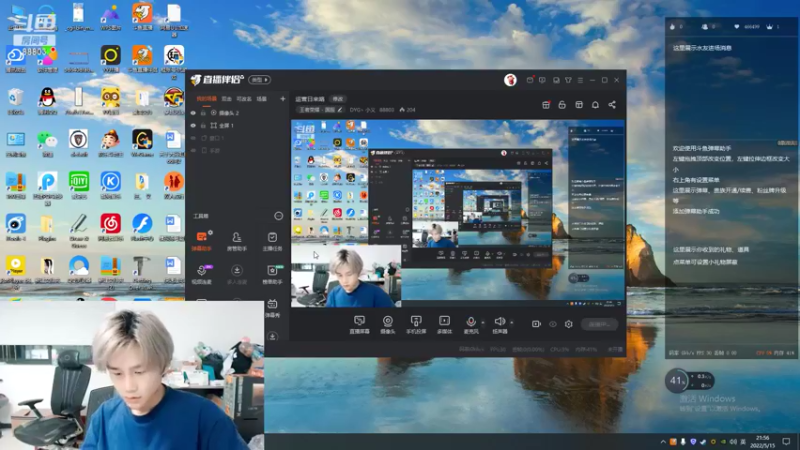The height and width of the screenshot is (450, 800).
Task: Open the QQ penguin desktop icon
Action: [x=47, y=101]
